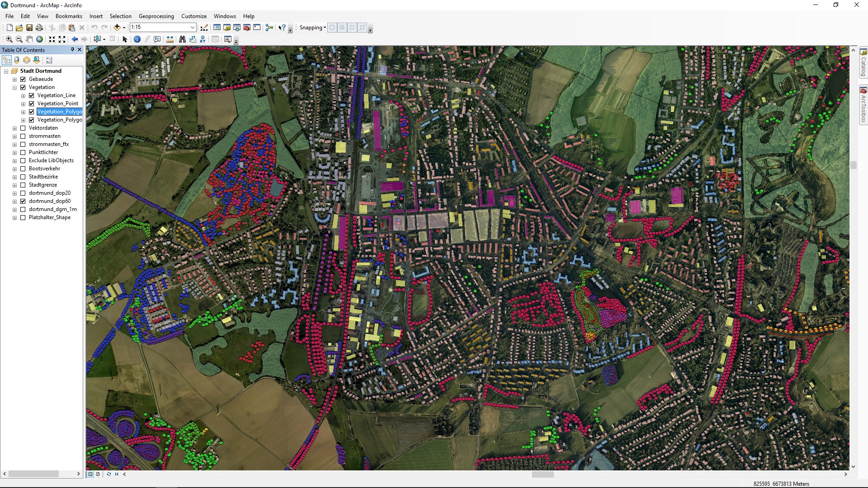
Task: Open the File menu
Action: tap(9, 16)
